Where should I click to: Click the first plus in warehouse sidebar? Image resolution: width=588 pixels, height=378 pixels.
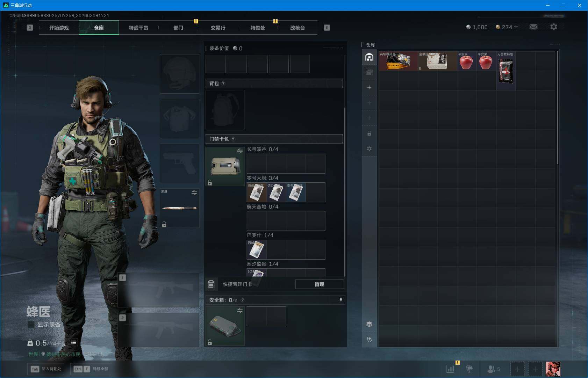[x=369, y=87]
